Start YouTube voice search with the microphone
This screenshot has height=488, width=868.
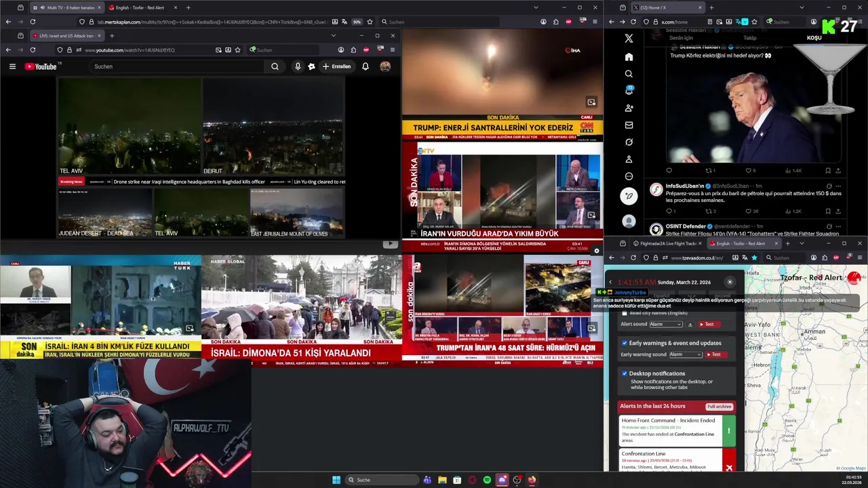298,66
